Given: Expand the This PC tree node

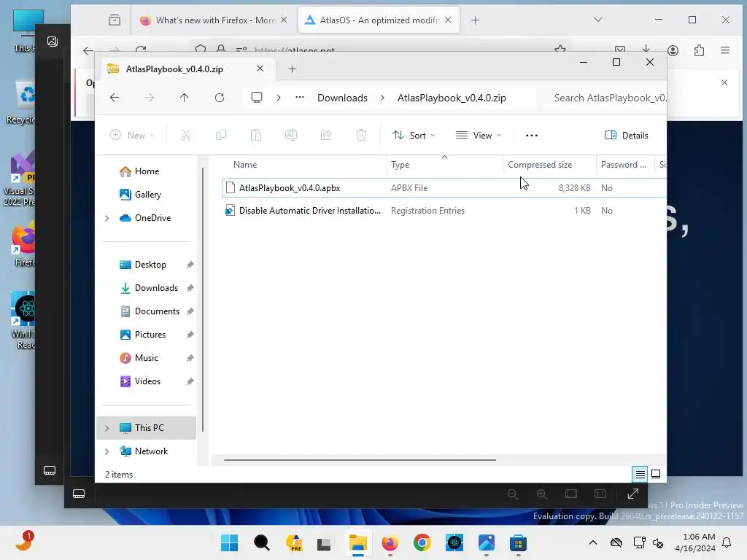Looking at the screenshot, I should click(x=107, y=428).
